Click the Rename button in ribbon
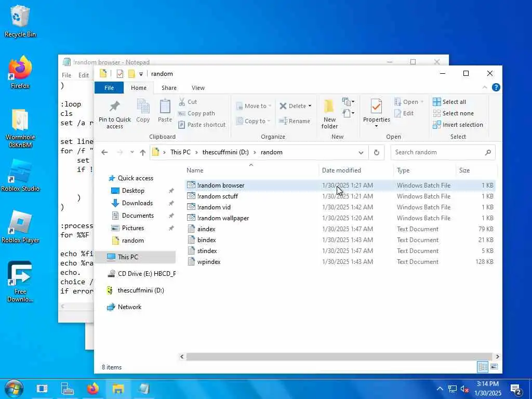This screenshot has height=399, width=532. point(294,121)
